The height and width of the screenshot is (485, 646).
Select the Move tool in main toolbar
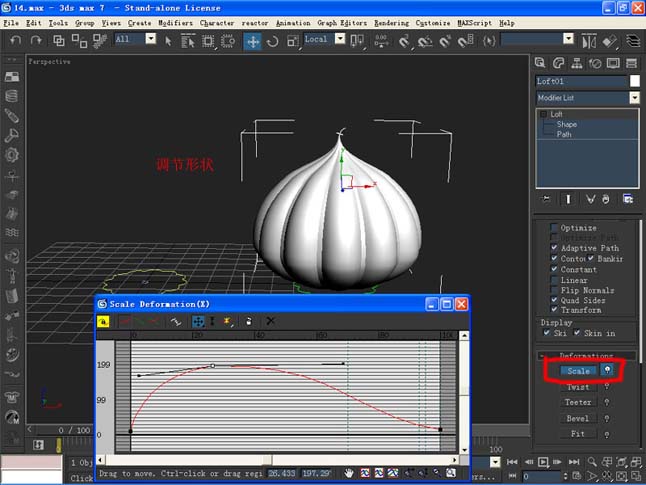click(x=253, y=40)
